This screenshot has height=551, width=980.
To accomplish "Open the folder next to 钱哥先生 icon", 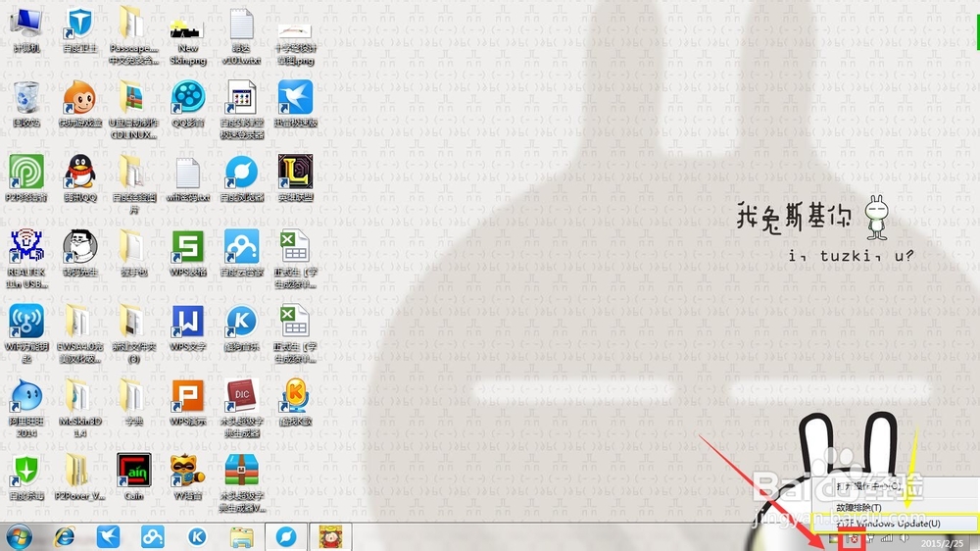I will coord(133,254).
